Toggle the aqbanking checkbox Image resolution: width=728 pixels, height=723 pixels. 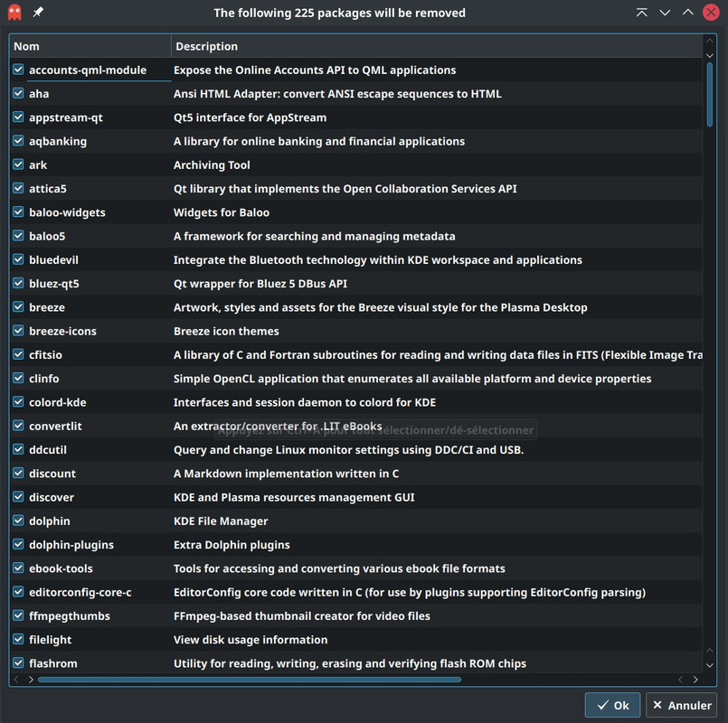click(18, 141)
